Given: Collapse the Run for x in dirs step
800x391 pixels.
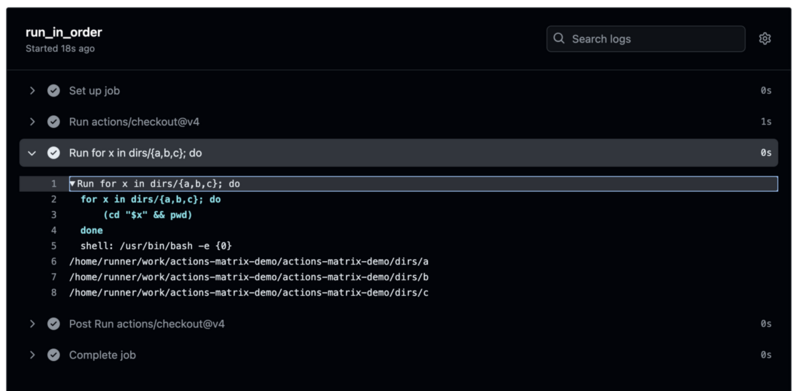Looking at the screenshot, I should 32,153.
